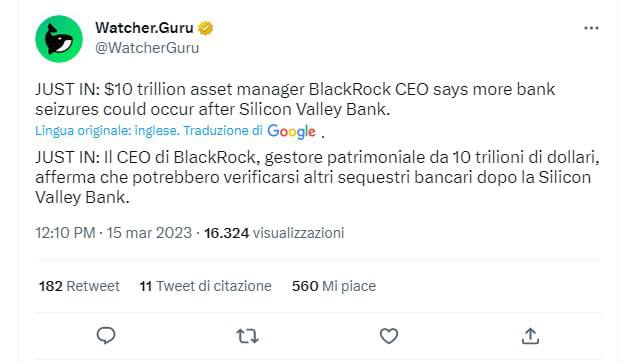Select the Lingua originale: inglese link
Image resolution: width=622 pixels, height=363 pixels.
pos(108,131)
